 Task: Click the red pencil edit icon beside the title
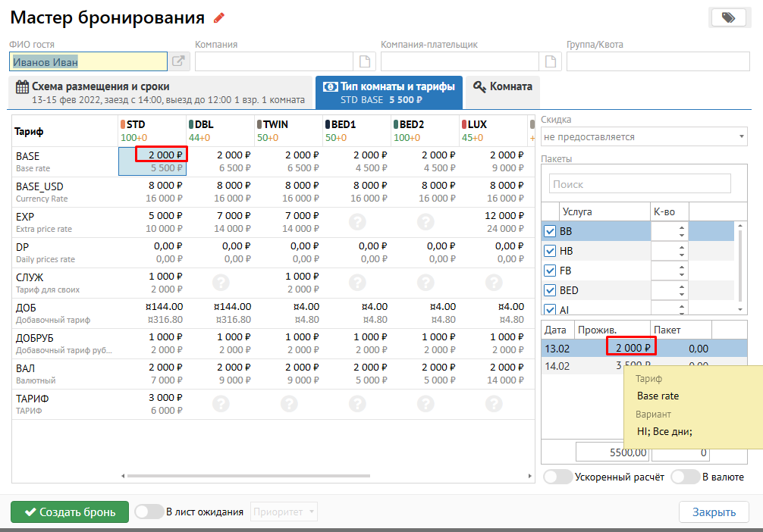pos(219,18)
